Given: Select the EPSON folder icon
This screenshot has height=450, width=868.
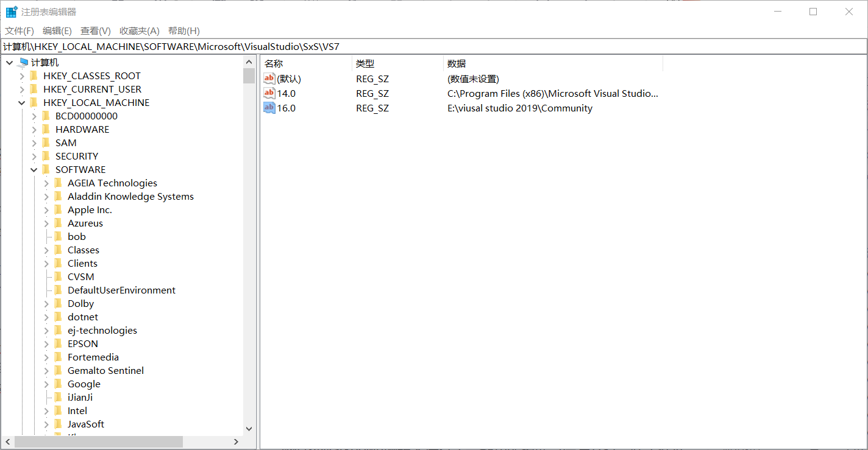Looking at the screenshot, I should pyautogui.click(x=58, y=343).
